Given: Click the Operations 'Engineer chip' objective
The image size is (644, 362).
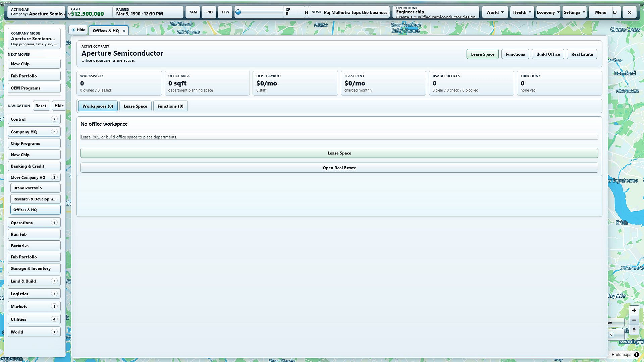Looking at the screenshot, I should (x=436, y=12).
